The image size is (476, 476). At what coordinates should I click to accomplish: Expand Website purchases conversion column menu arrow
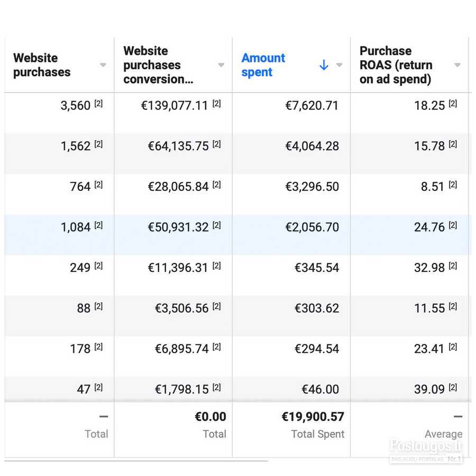point(221,65)
